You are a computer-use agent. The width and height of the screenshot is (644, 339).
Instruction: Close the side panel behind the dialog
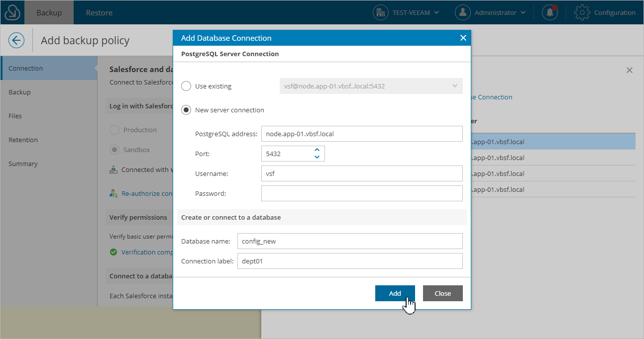pos(630,70)
